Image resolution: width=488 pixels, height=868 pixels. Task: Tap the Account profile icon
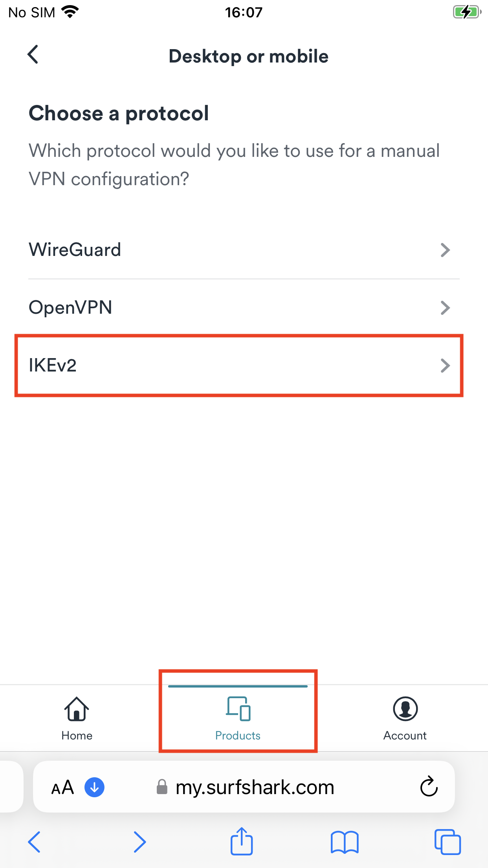pos(405,709)
